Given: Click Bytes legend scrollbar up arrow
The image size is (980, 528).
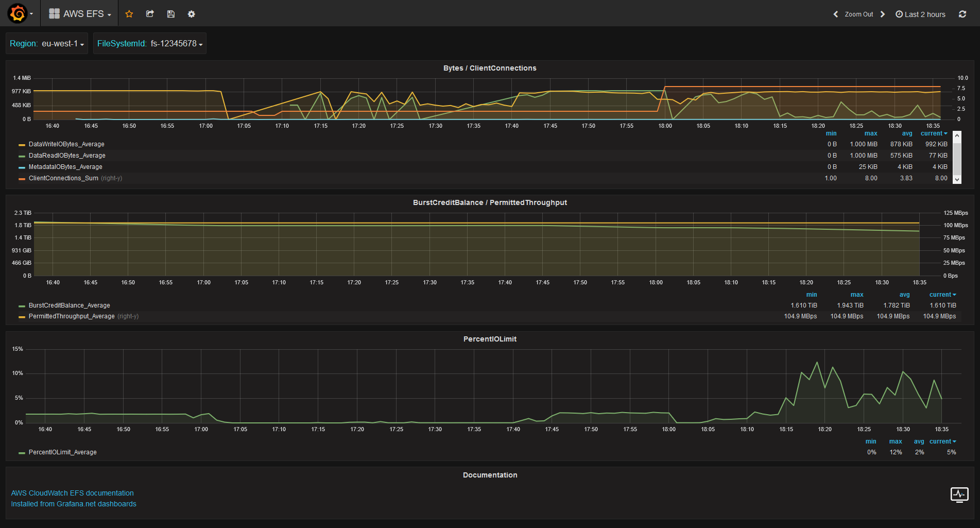Looking at the screenshot, I should 957,135.
